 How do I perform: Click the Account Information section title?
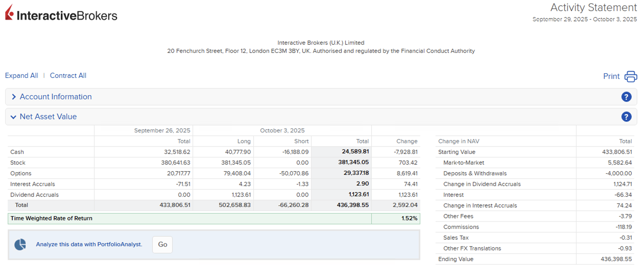(56, 97)
